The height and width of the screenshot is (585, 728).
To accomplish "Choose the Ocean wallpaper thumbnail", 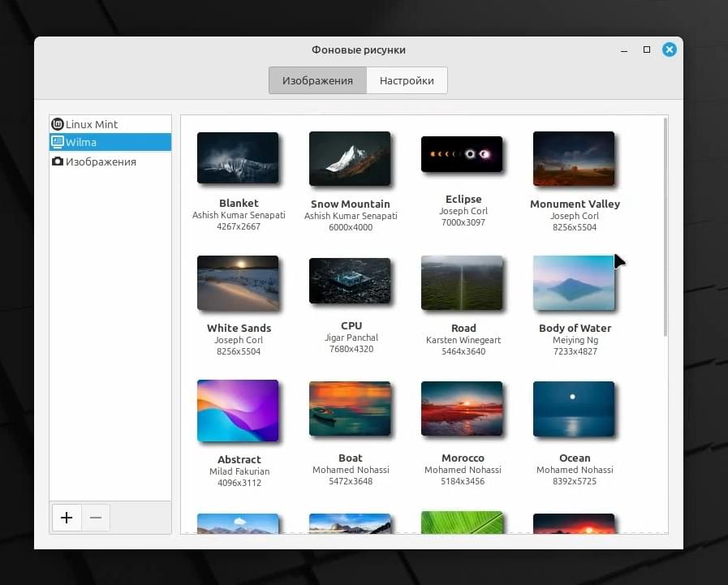I will 574,409.
